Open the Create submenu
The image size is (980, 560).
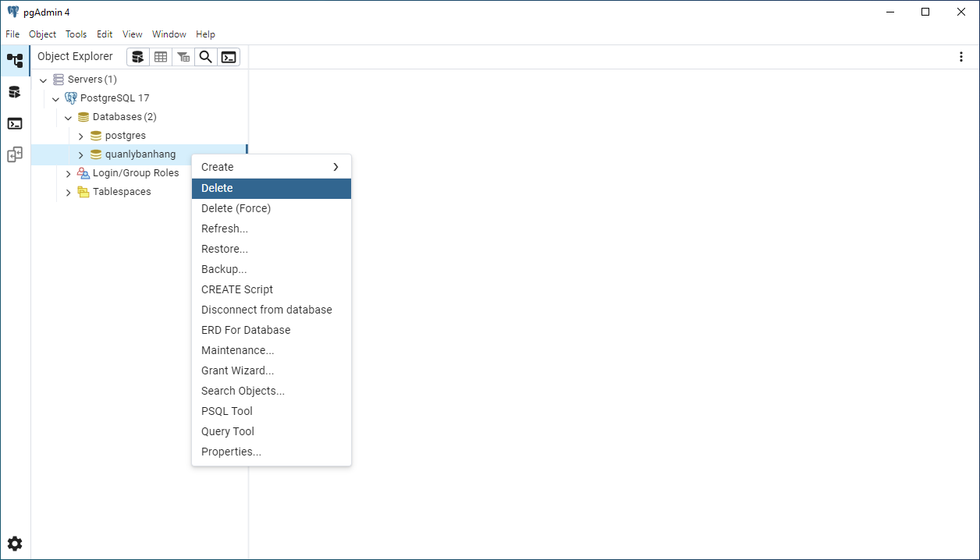[x=271, y=167]
